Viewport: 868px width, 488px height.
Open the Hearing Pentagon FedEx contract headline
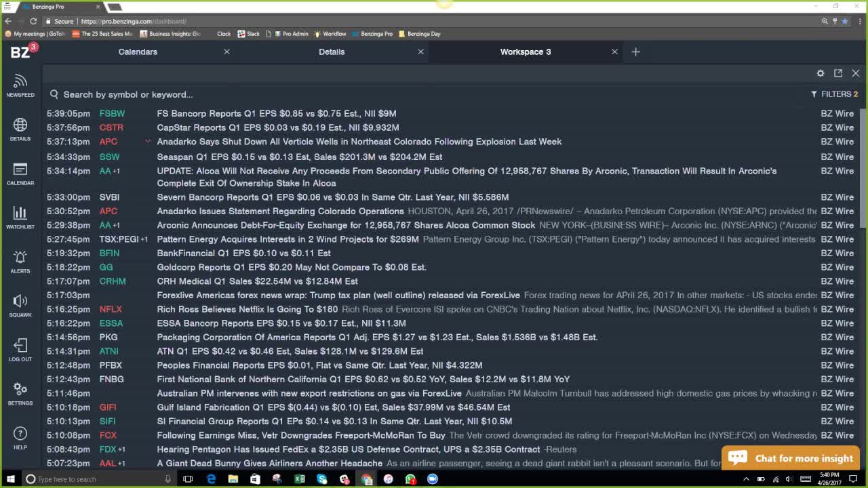click(x=348, y=449)
